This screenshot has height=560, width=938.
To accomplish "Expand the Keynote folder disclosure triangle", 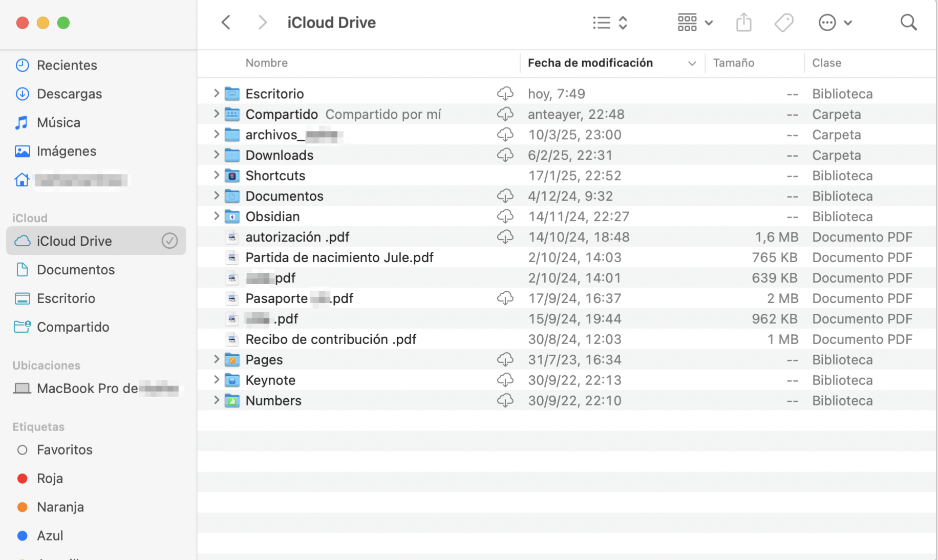I will (216, 380).
